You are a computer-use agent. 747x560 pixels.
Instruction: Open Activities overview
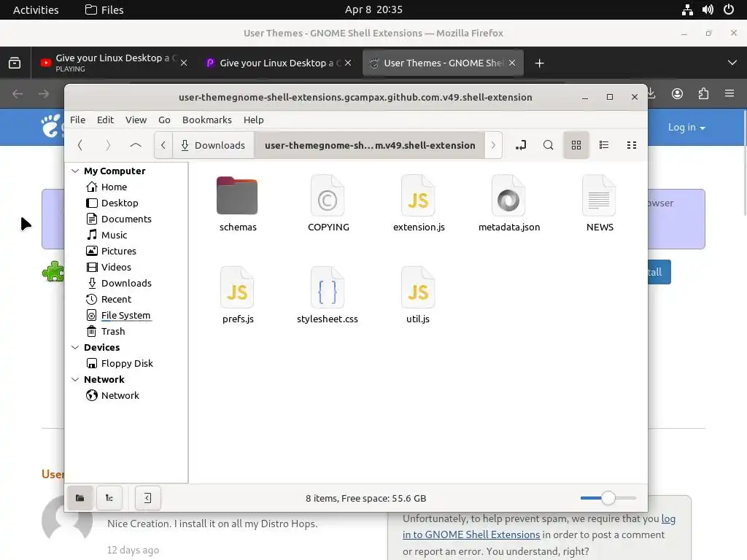(36, 9)
